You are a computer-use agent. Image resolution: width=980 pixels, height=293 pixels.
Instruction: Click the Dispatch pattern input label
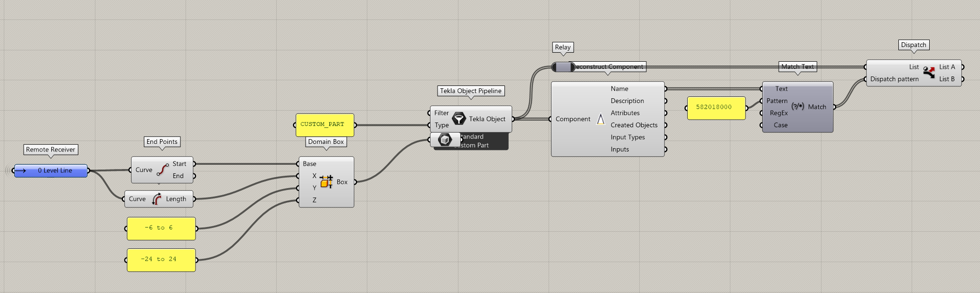click(895, 79)
